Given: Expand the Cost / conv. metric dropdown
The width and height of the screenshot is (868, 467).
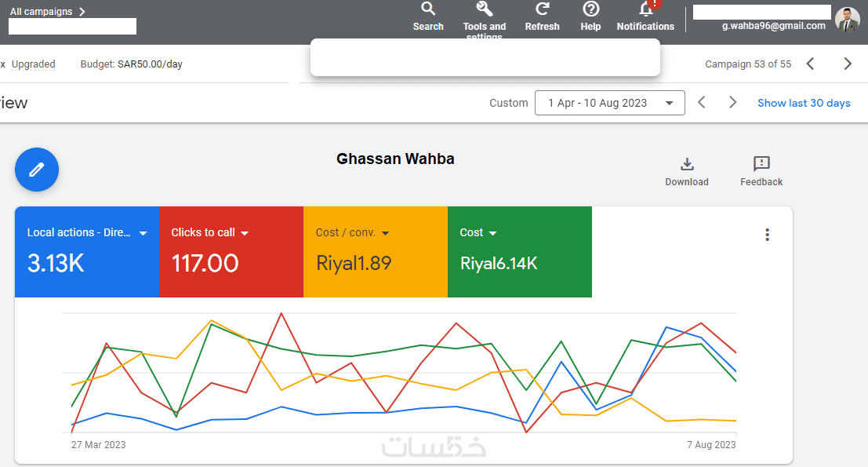Looking at the screenshot, I should (x=385, y=233).
